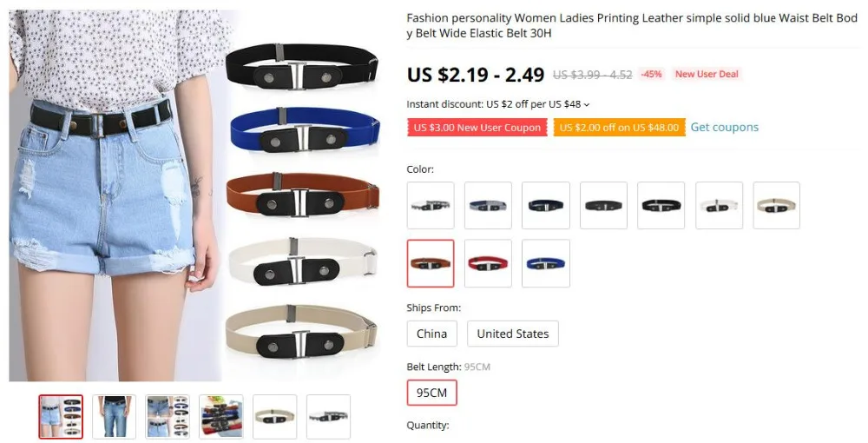Click the US $2.00 off on US $48.00 coupon
Image resolution: width=868 pixels, height=443 pixels.
coord(619,128)
